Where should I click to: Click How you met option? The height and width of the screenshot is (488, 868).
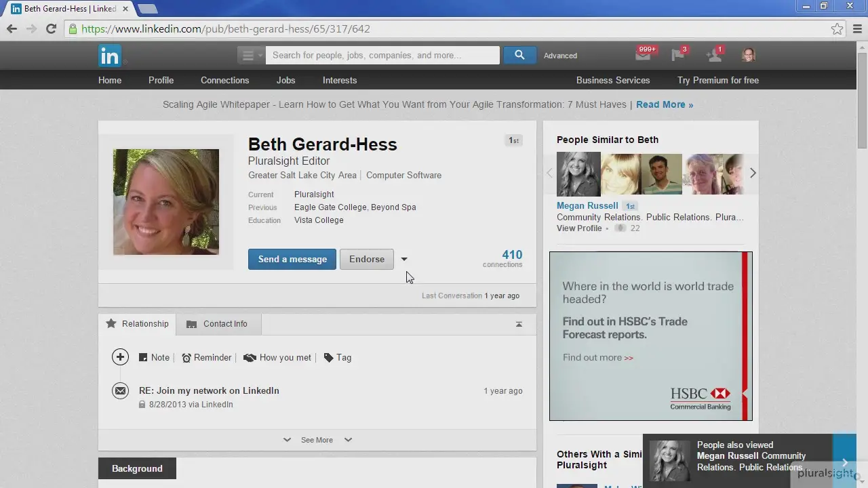point(277,357)
